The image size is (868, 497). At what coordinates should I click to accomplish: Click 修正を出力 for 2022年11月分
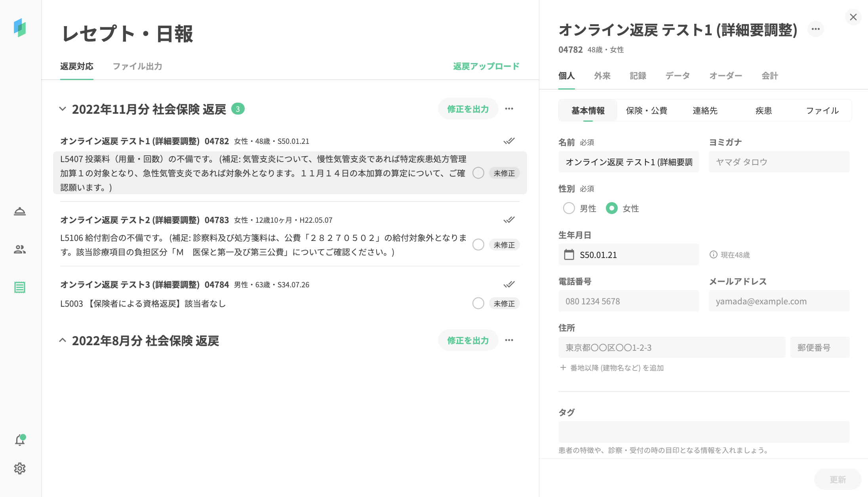click(x=468, y=109)
